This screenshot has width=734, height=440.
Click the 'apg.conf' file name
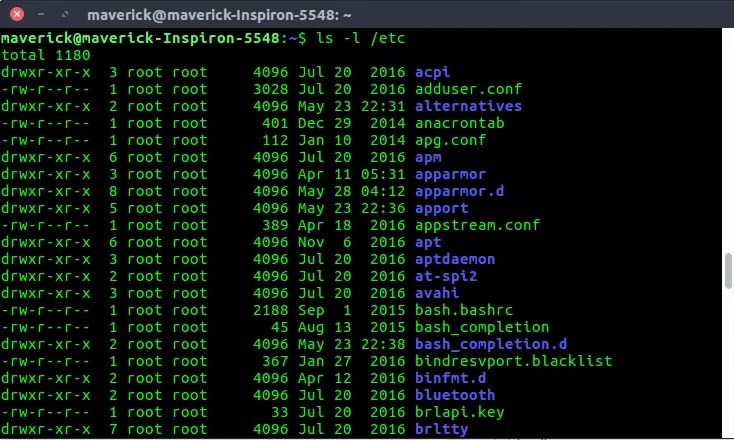[451, 140]
